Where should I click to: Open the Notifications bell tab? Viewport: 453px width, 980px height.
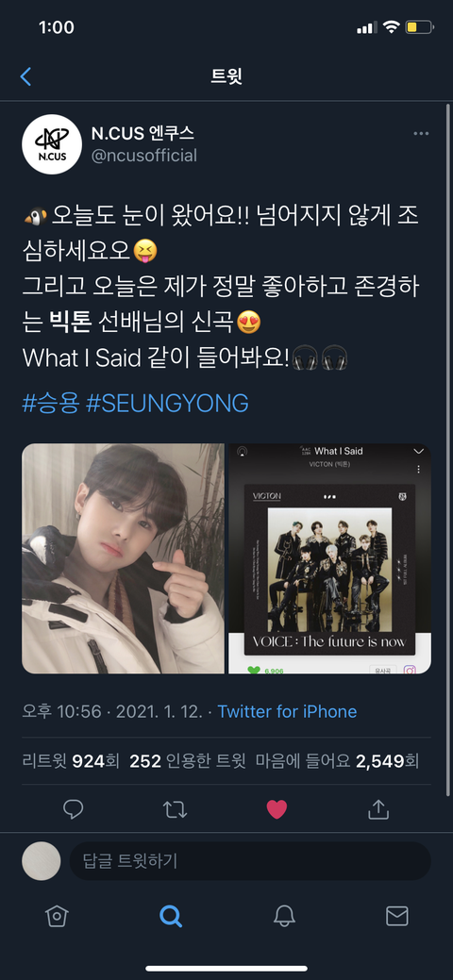pos(284,916)
